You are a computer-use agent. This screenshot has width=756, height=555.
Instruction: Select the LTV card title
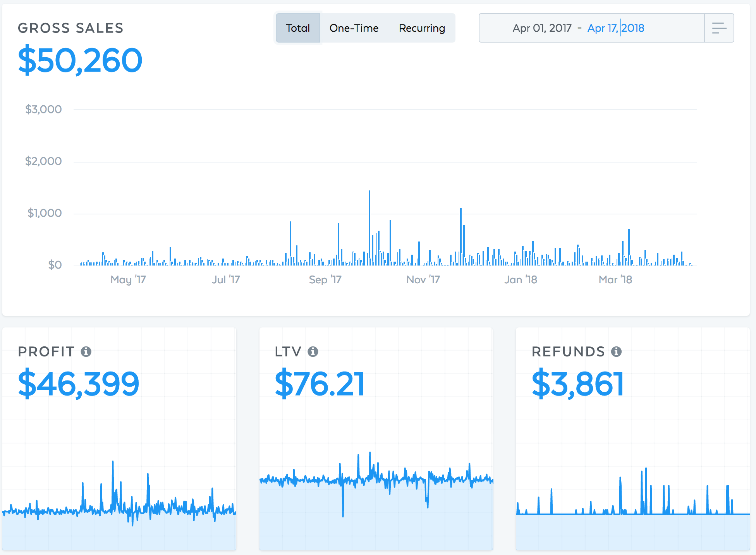288,351
